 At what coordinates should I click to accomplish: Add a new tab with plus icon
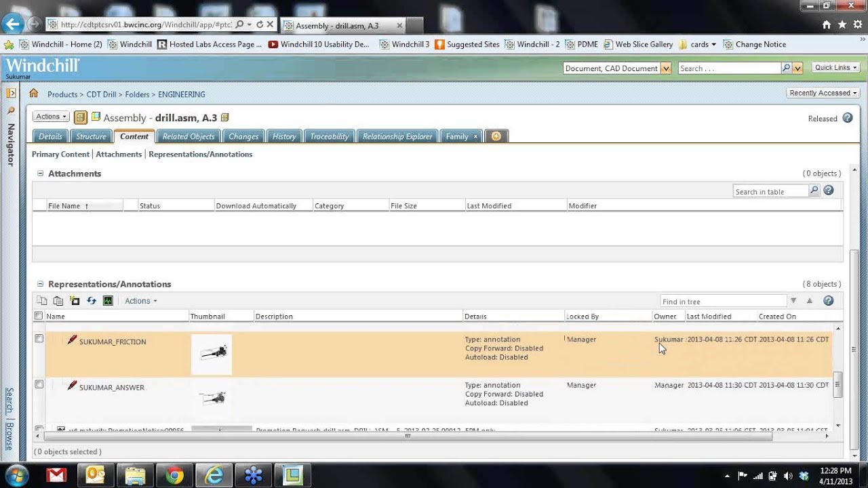pyautogui.click(x=496, y=136)
